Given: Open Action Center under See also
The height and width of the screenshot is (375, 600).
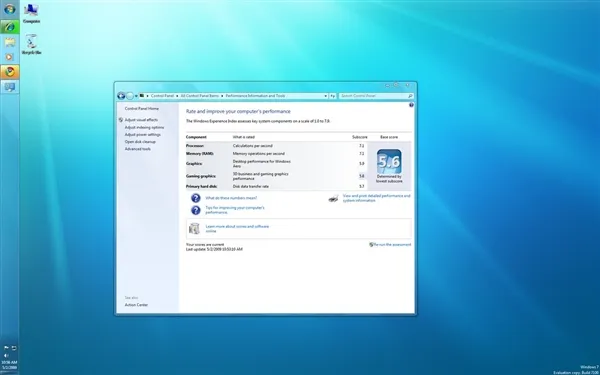Looking at the screenshot, I should [136, 305].
